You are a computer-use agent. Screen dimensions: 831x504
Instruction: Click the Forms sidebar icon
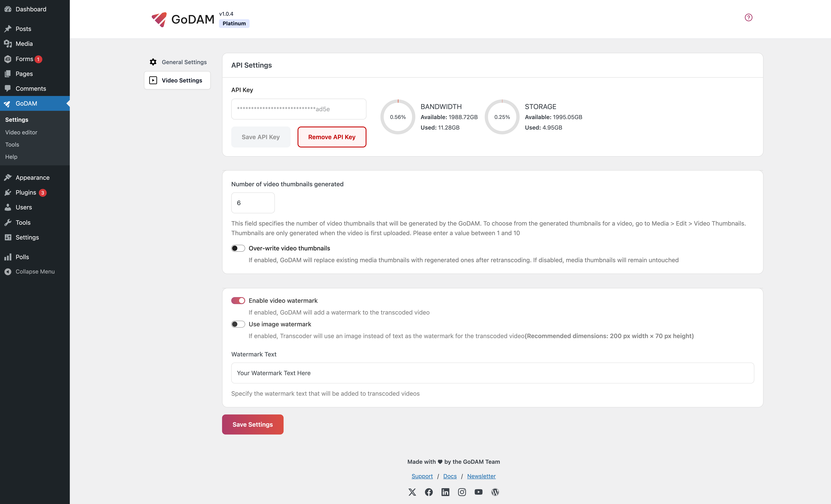(x=8, y=59)
